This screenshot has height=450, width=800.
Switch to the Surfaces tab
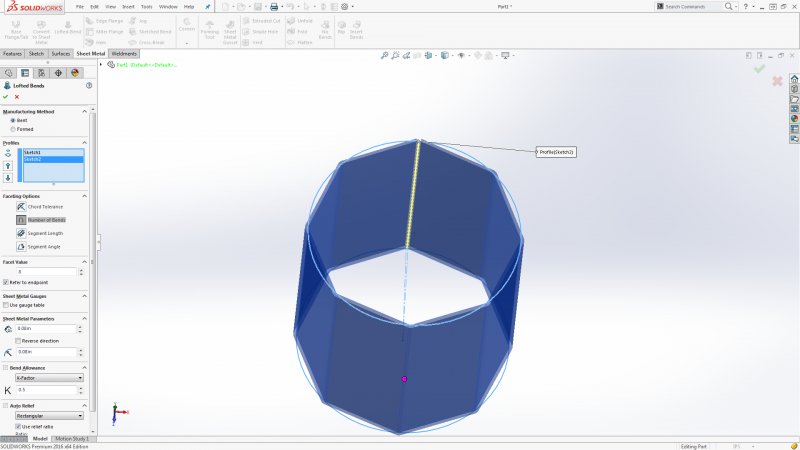tap(61, 54)
